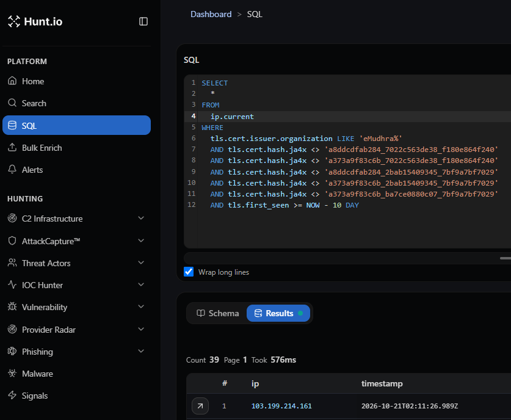Click the C2 Infrastructure radar icon
This screenshot has width=511, height=420.
12,219
